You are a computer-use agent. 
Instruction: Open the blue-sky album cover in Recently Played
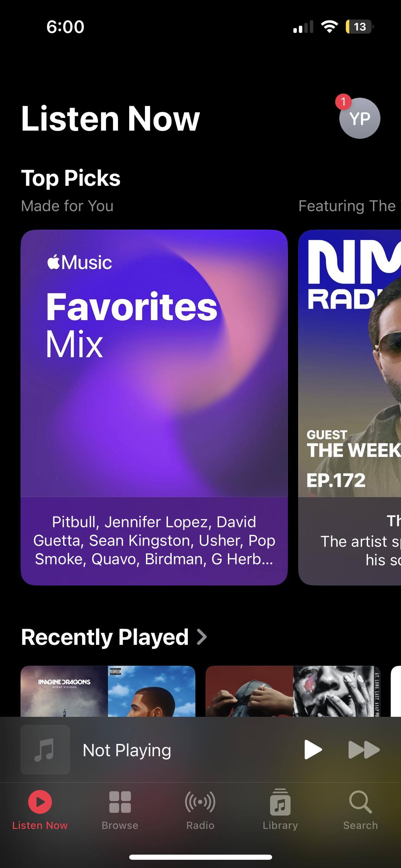coord(151,691)
